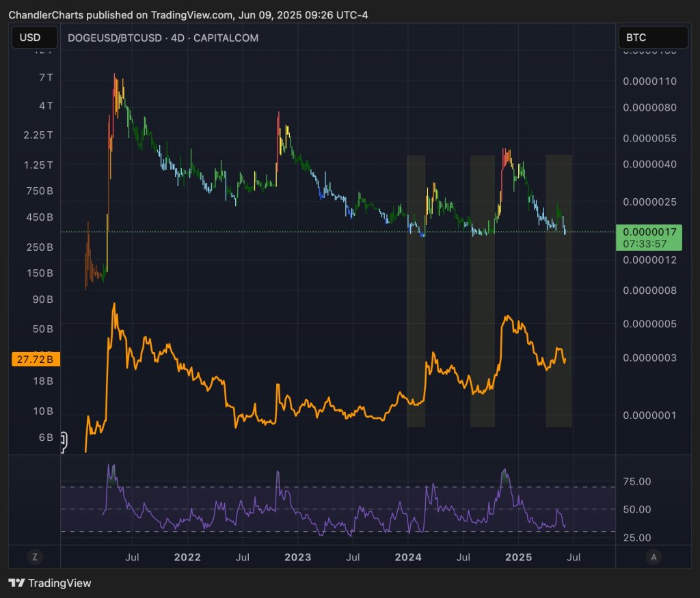Click the Z button on left axis
The height and width of the screenshot is (598, 700).
pos(34,557)
